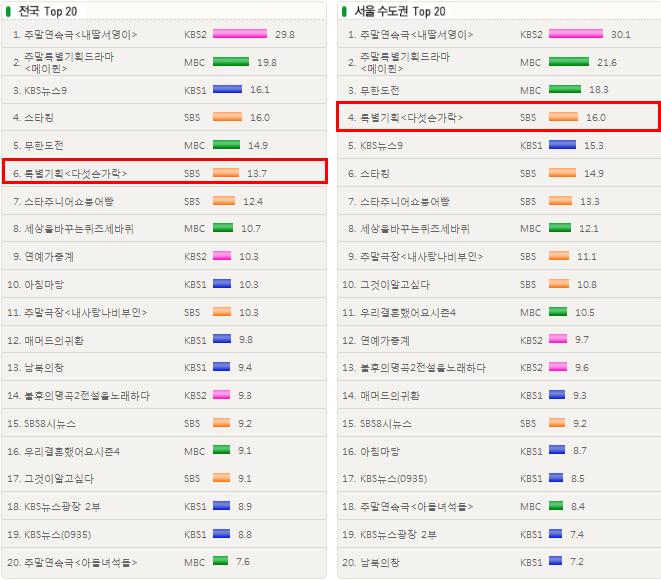This screenshot has width=661, height=580.
Task: Click 주말극장<내사랑나비부인> in the 전국 list
Action: pos(86,312)
